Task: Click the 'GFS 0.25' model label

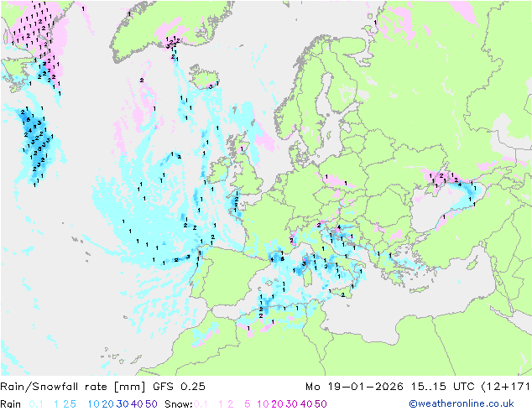Action: 179,387
